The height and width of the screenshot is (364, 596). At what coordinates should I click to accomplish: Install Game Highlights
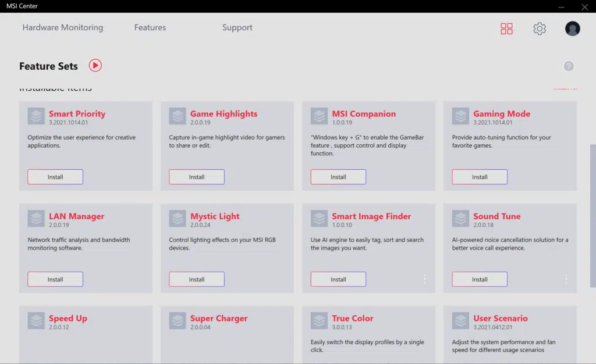coord(197,177)
